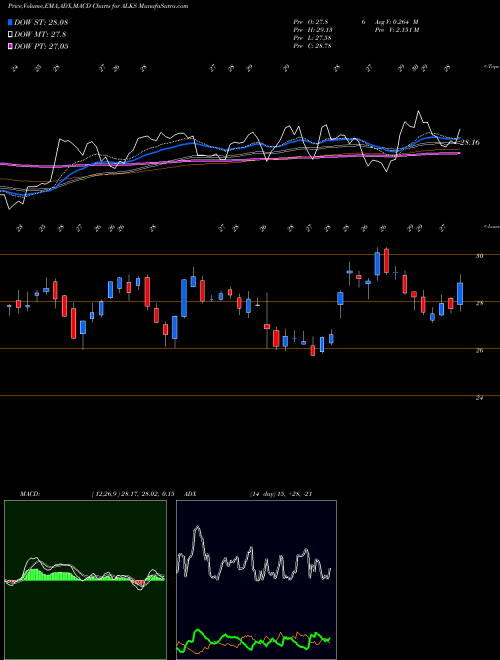Open the green MACD histogram chart panel
Screen dimensions: 500x660
point(85,580)
